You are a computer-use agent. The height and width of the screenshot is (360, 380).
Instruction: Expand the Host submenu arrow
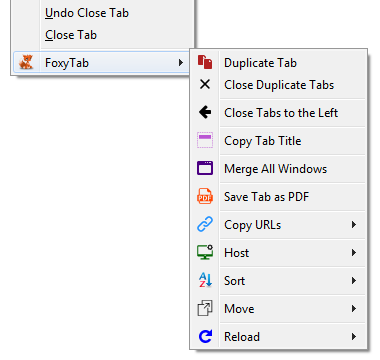pyautogui.click(x=354, y=253)
